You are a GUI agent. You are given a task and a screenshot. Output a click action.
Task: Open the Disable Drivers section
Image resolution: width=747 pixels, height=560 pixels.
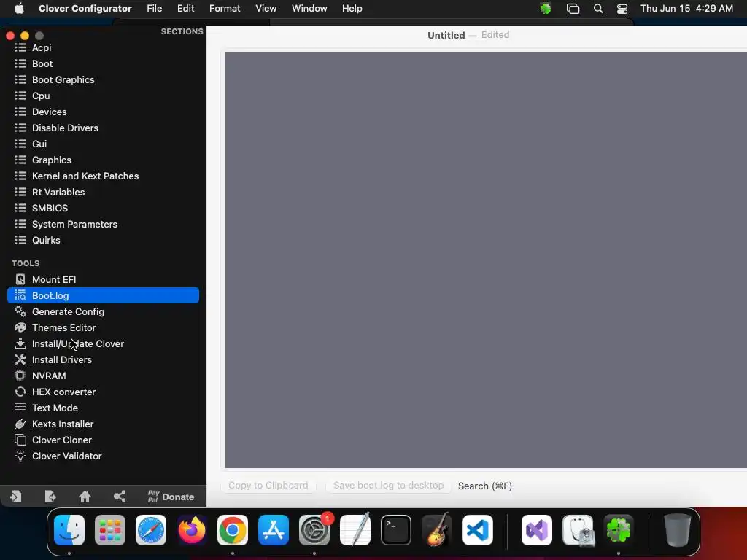click(x=103, y=128)
